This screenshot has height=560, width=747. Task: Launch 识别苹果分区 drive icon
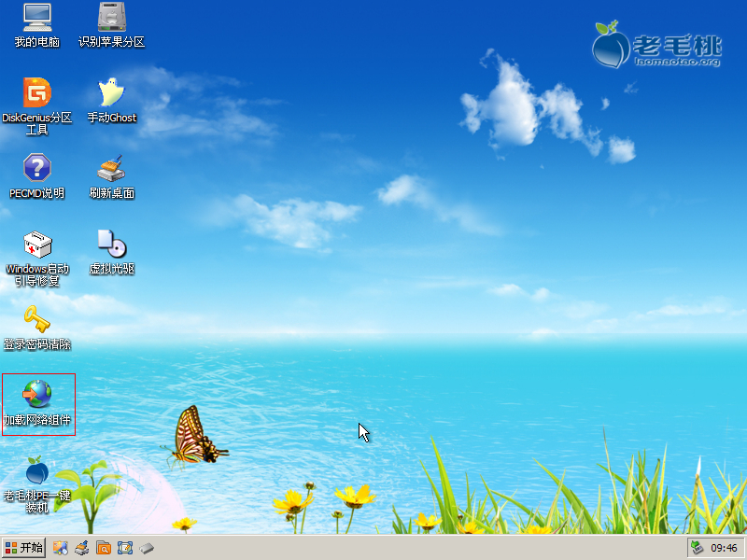(x=112, y=19)
